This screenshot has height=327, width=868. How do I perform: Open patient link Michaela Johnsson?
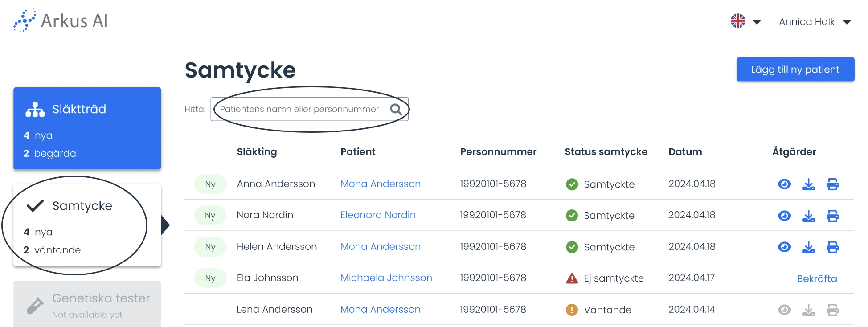pos(386,278)
